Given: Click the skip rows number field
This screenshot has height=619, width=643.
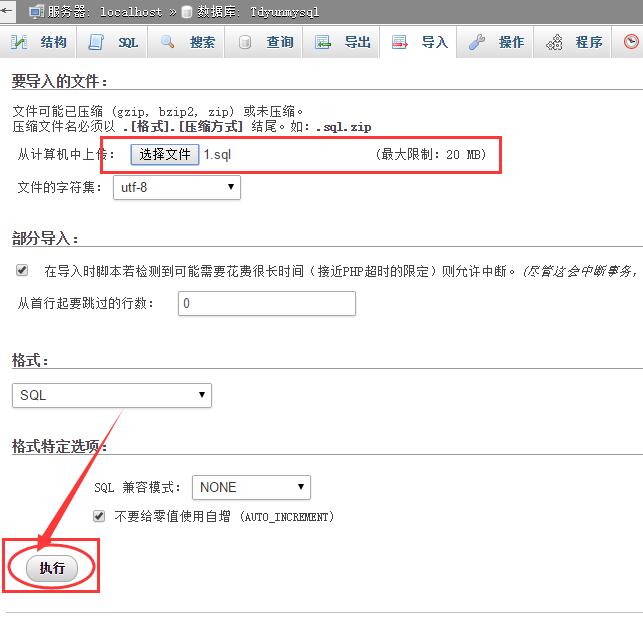Looking at the screenshot, I should [266, 303].
